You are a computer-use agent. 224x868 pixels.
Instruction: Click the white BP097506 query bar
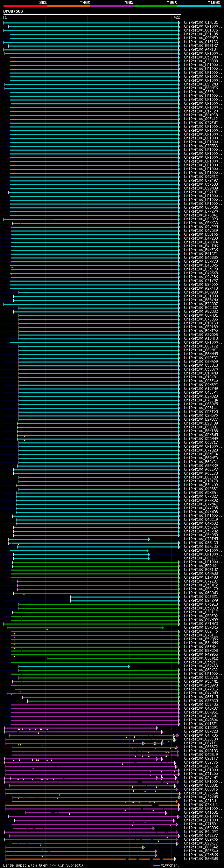click(92, 14)
